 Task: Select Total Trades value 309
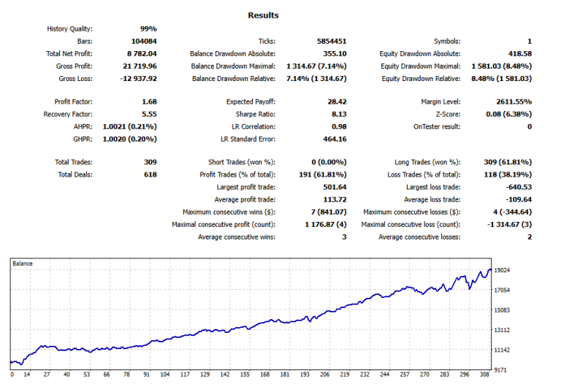point(150,162)
